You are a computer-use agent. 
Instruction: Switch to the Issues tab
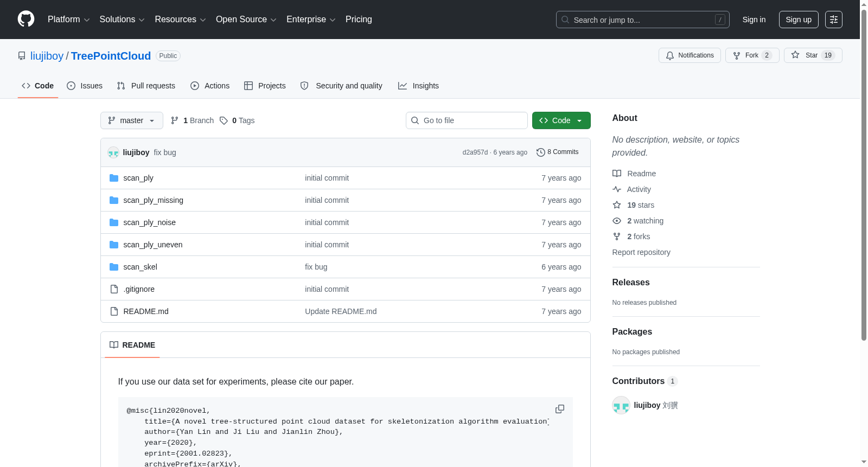coord(85,86)
